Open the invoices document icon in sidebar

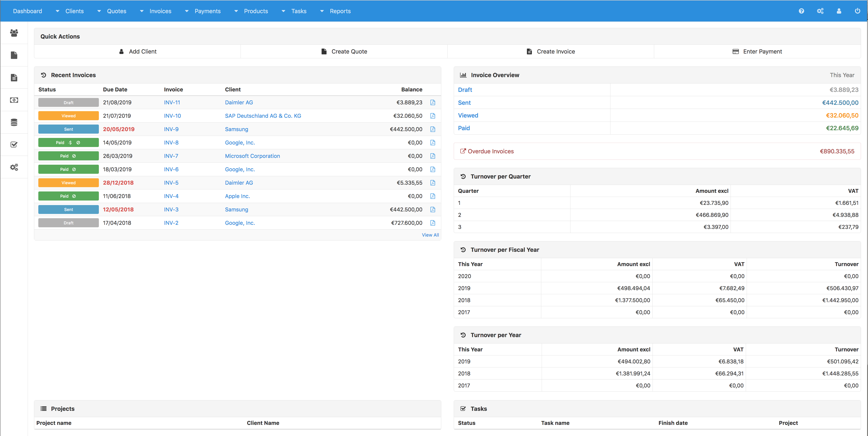click(x=14, y=78)
